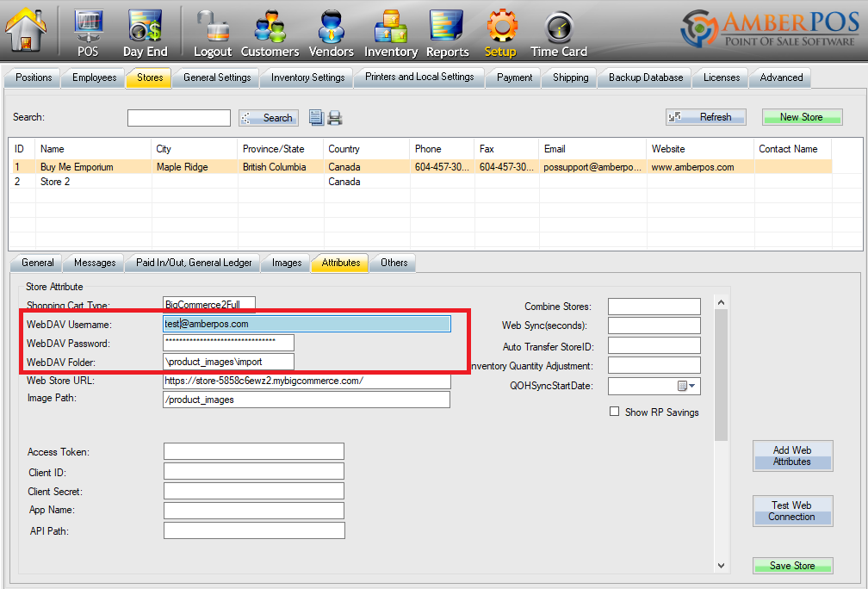This screenshot has height=589, width=868.
Task: Toggle the Show RP Savings checkbox
Action: point(614,412)
